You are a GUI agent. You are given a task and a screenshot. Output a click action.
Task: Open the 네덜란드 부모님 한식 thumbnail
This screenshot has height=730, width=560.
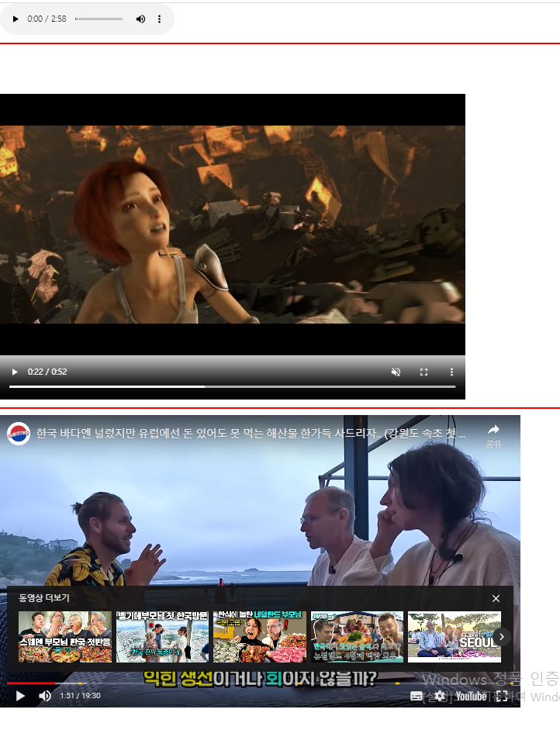260,637
